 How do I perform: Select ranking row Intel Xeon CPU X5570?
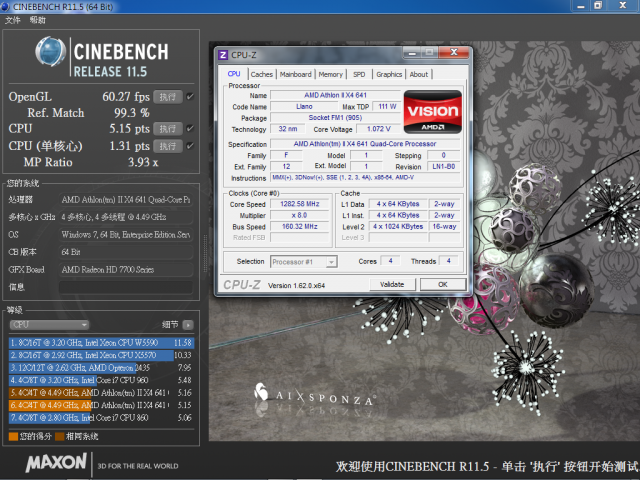101,355
